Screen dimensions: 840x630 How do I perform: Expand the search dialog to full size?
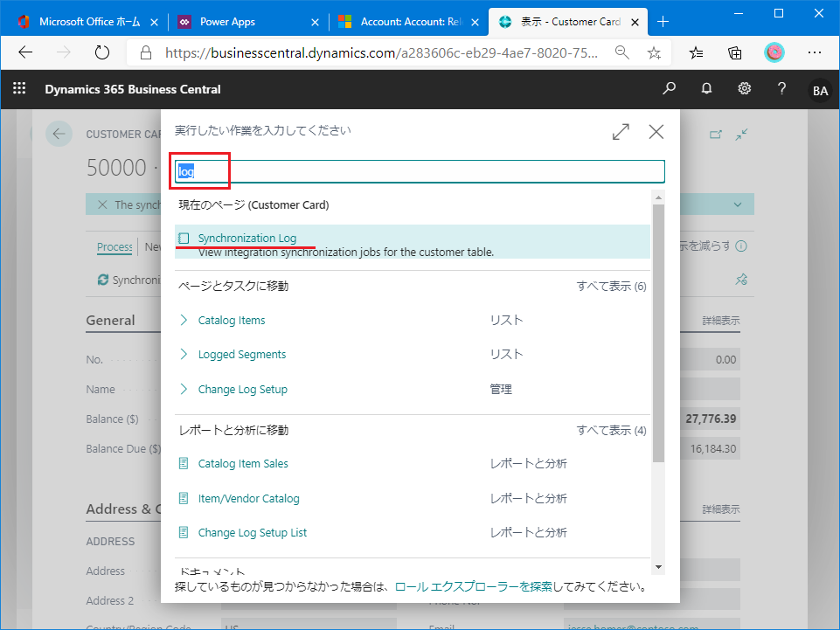[x=621, y=132]
